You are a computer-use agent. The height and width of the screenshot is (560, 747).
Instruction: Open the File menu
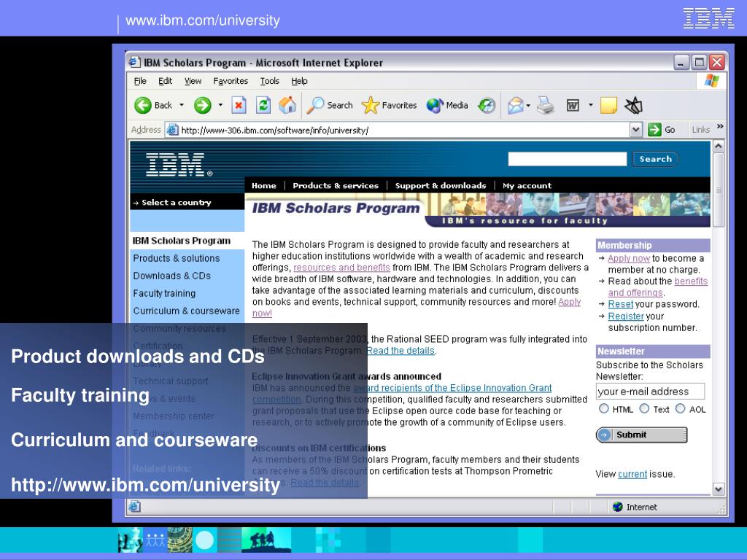[x=140, y=81]
